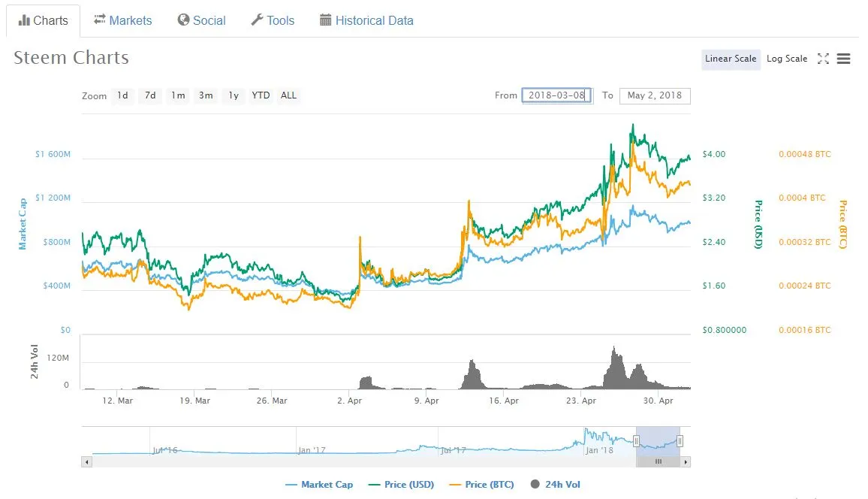Set zoom to 1d
Image resolution: width=868 pixels, height=499 pixels.
coord(122,95)
